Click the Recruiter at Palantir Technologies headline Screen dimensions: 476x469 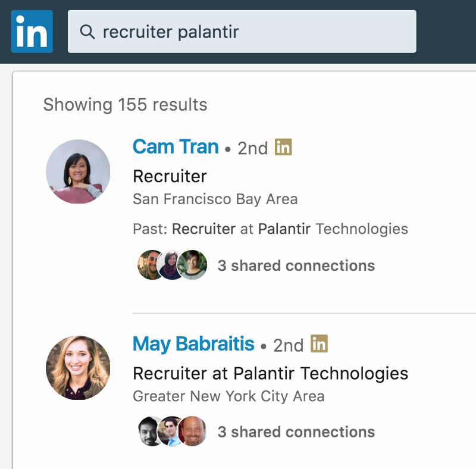point(271,373)
